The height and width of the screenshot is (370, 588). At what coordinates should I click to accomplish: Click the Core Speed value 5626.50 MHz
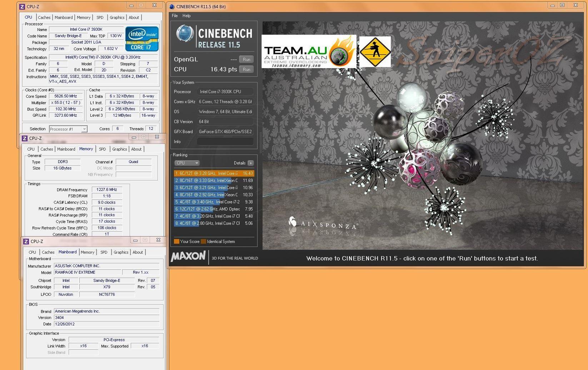pyautogui.click(x=66, y=96)
